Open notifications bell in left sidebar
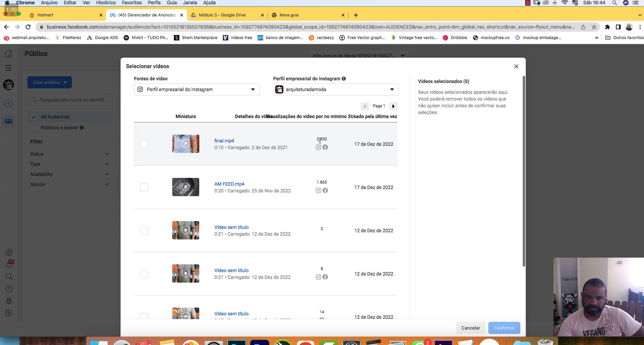The width and height of the screenshot is (644, 345). click(x=9, y=264)
